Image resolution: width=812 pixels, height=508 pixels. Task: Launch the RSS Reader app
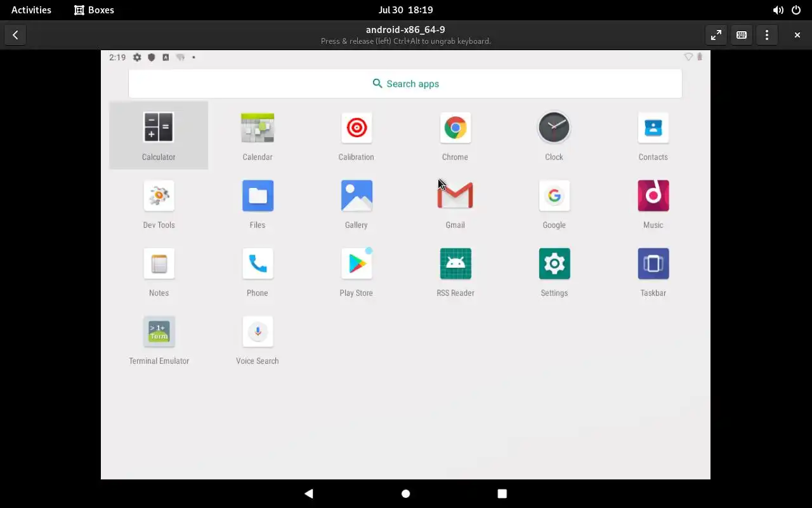click(455, 271)
